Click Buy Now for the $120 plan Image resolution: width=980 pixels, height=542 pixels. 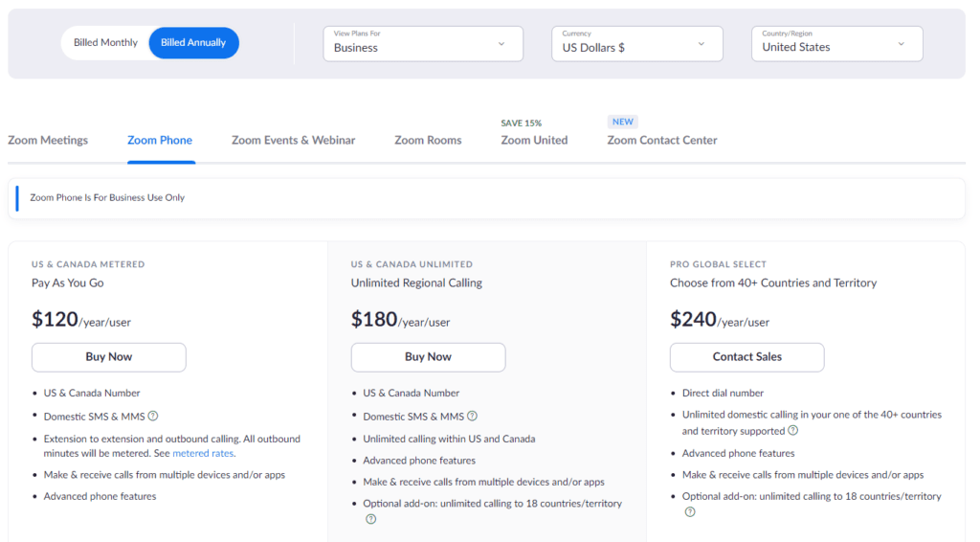pos(109,357)
